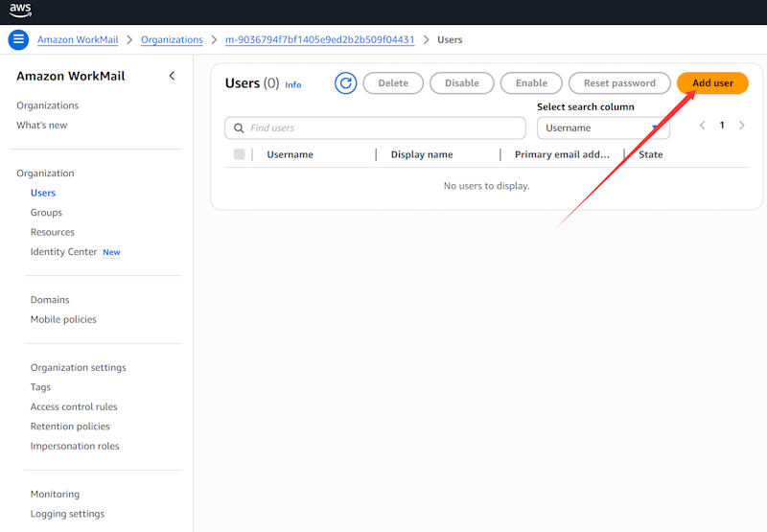Open the hamburger navigation menu icon
This screenshot has width=767, height=532.
pos(18,39)
